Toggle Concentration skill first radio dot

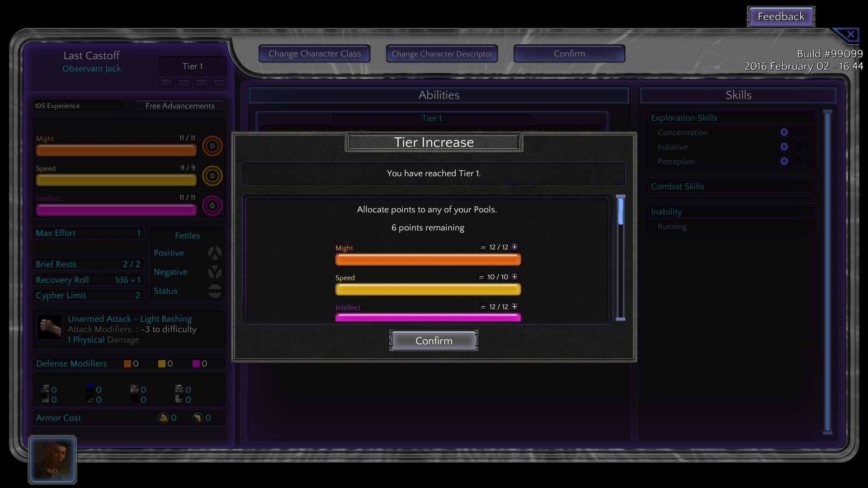(784, 132)
